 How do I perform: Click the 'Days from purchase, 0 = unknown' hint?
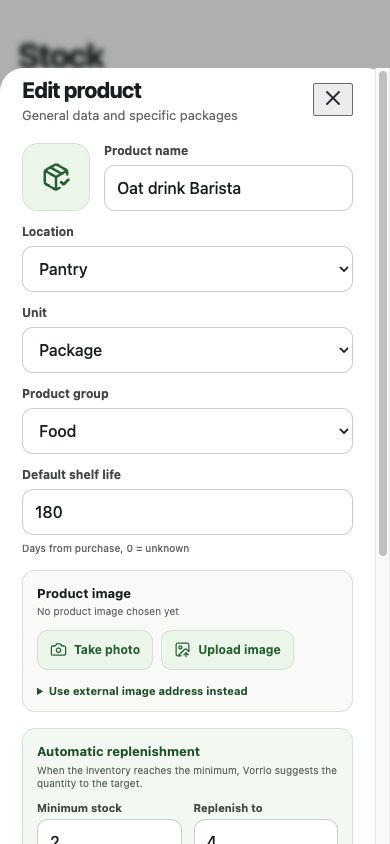pos(105,548)
